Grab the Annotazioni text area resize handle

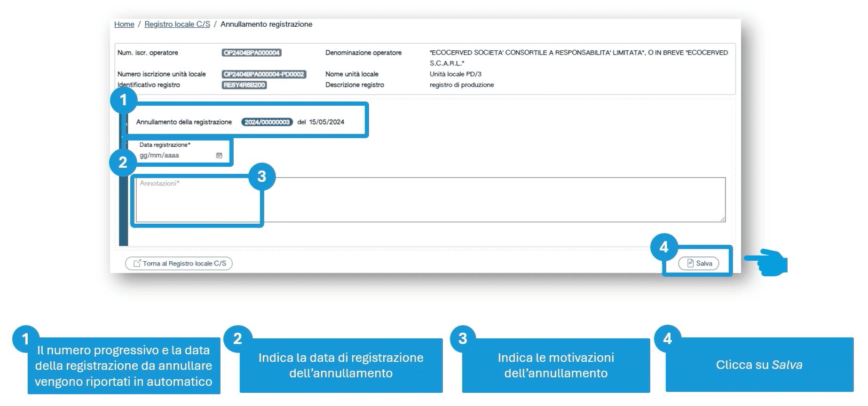coord(723,219)
